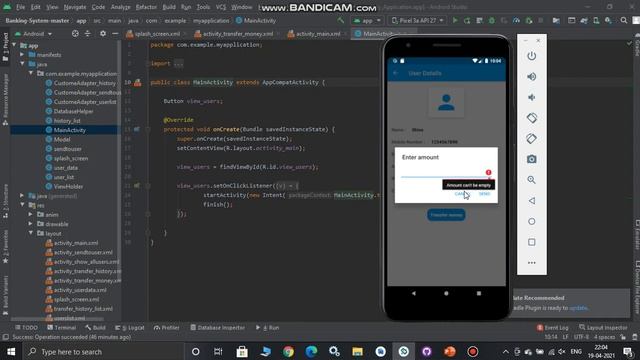640x360 pixels.
Task: Collapse the java folder
Action: pos(22,64)
